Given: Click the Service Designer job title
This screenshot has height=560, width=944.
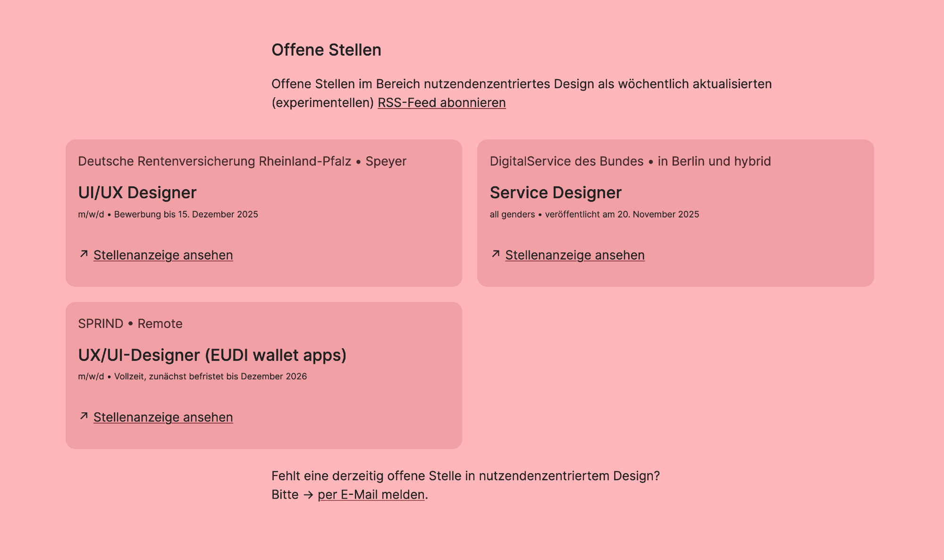Looking at the screenshot, I should tap(556, 192).
